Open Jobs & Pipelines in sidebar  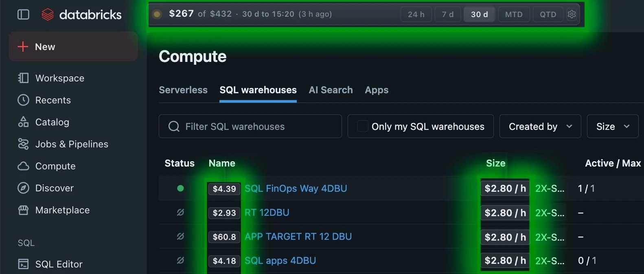(72, 144)
